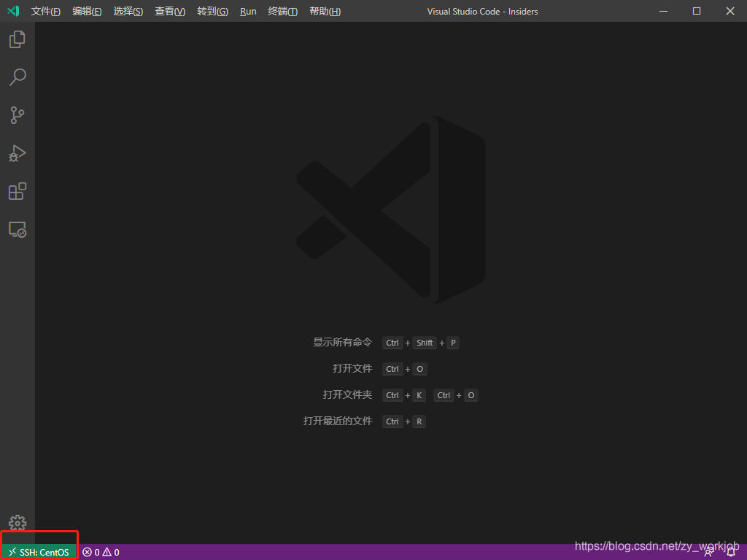The height and width of the screenshot is (560, 747).
Task: Click the notifications bell in status bar
Action: tap(731, 553)
